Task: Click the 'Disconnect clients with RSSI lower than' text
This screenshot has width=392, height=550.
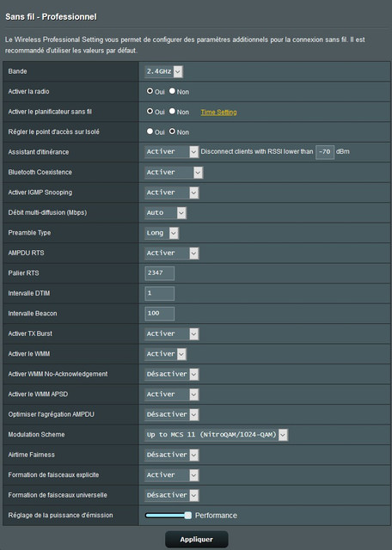Action: point(257,151)
